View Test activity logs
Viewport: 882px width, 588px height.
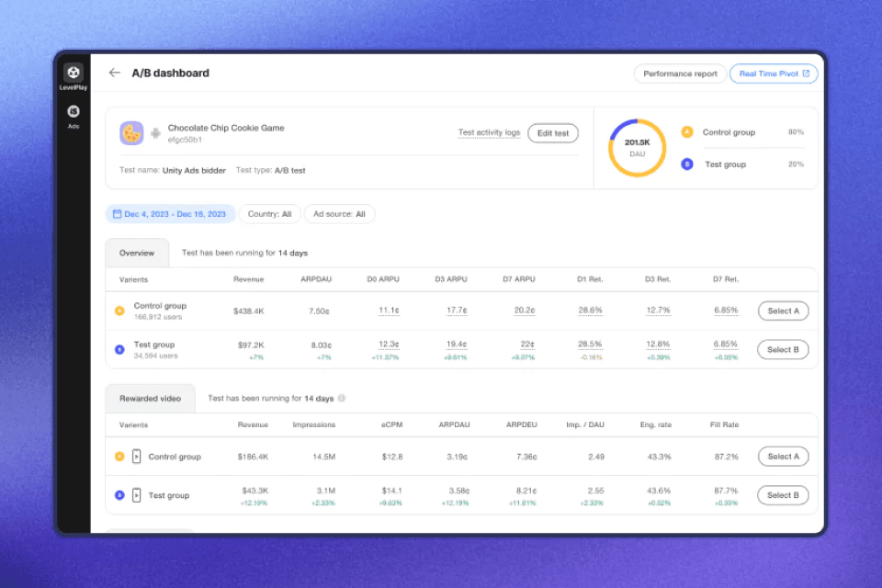[x=489, y=133]
